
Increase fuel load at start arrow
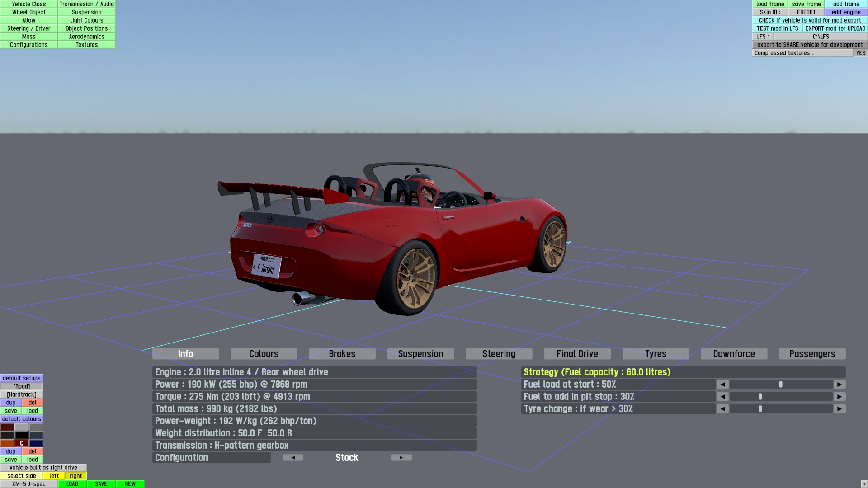pos(840,385)
